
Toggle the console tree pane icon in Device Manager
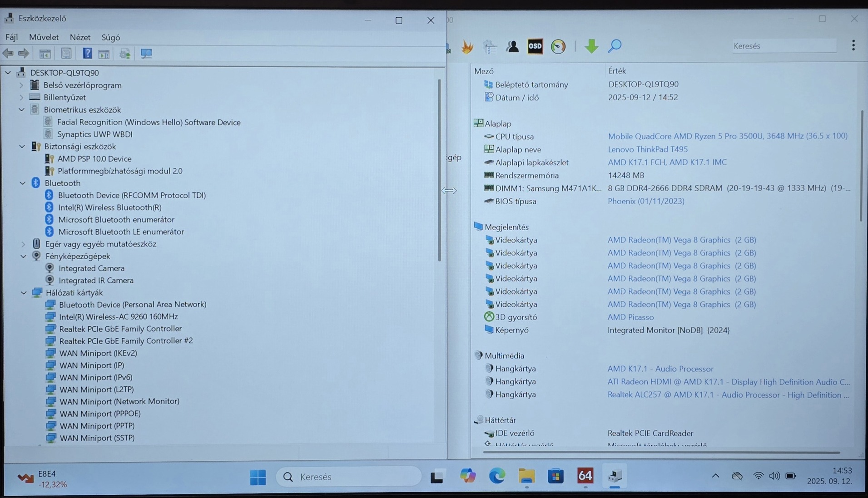tap(45, 54)
